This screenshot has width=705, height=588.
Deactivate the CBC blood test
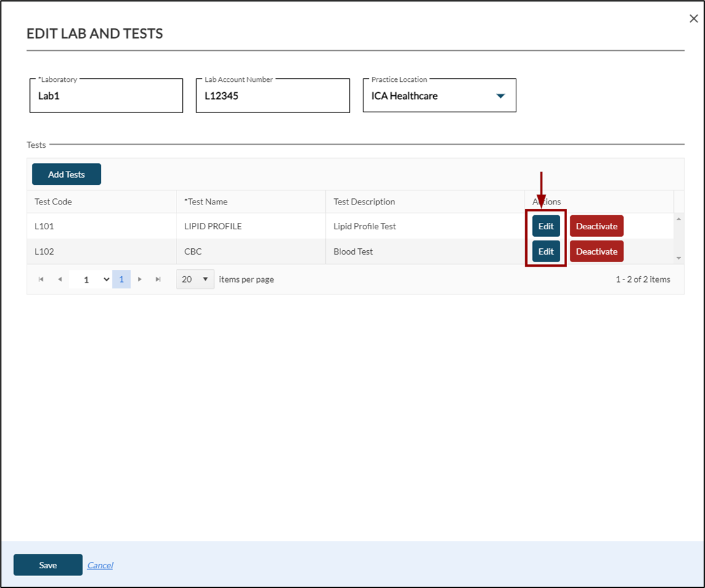click(x=596, y=251)
